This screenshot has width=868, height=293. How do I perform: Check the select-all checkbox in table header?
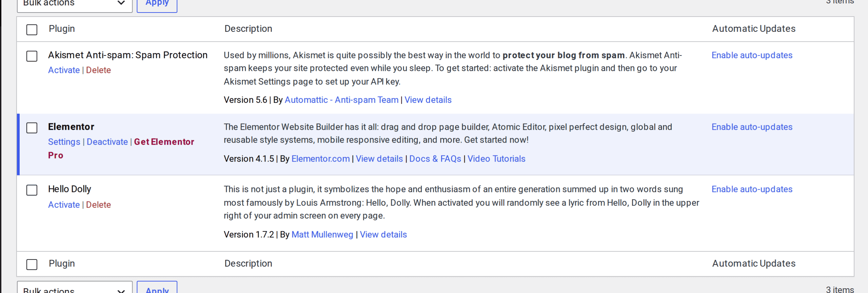pyautogui.click(x=32, y=29)
